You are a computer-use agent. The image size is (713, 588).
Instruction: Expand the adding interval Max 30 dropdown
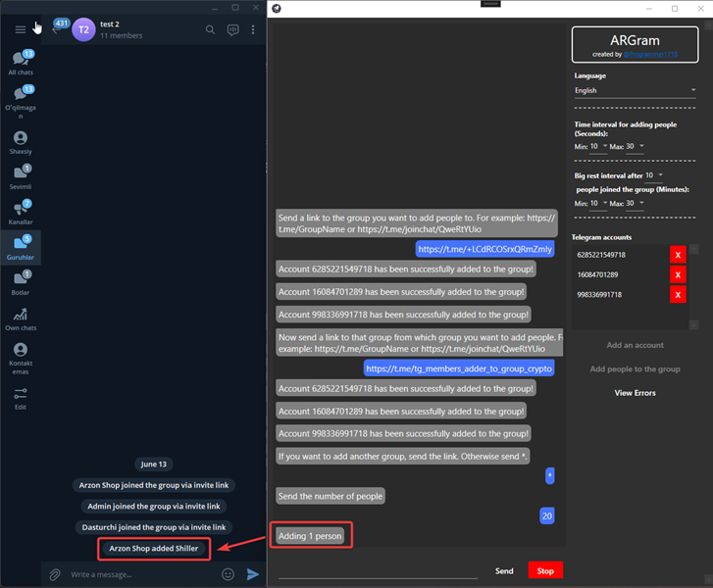pyautogui.click(x=635, y=146)
